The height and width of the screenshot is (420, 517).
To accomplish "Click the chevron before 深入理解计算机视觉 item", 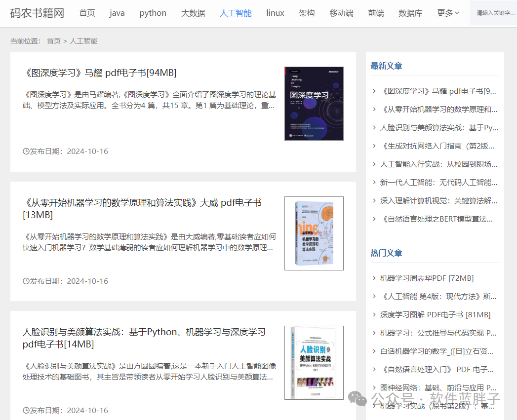I will tap(374, 201).
